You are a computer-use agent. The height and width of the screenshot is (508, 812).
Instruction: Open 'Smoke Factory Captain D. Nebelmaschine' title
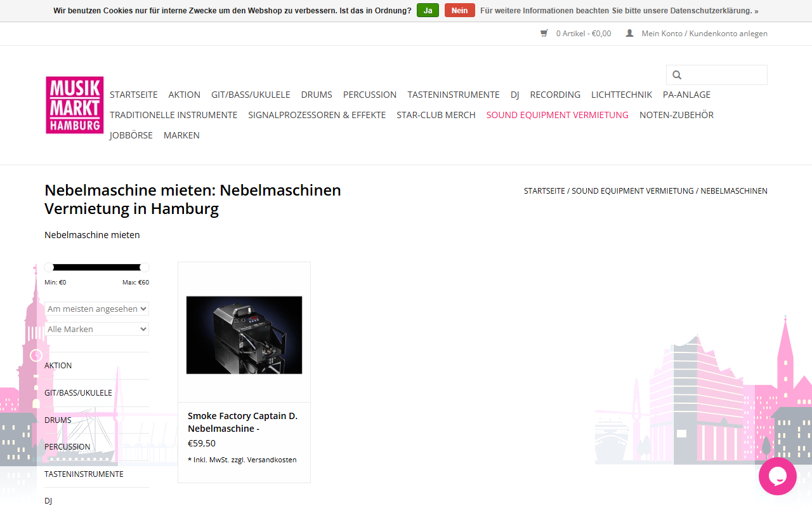tap(242, 422)
